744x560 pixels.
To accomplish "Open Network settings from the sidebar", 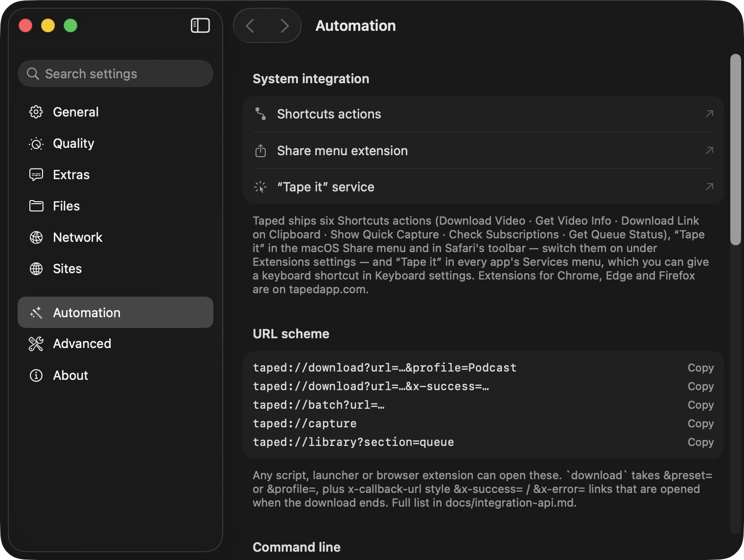I will click(x=116, y=237).
